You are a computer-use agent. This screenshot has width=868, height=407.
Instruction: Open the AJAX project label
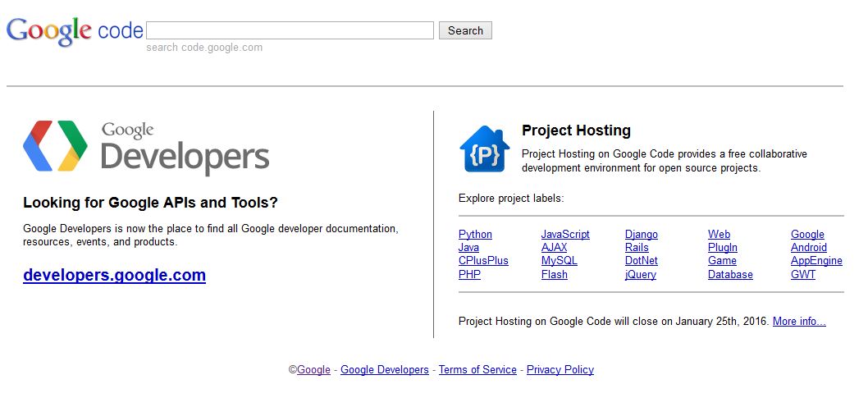pyautogui.click(x=554, y=248)
